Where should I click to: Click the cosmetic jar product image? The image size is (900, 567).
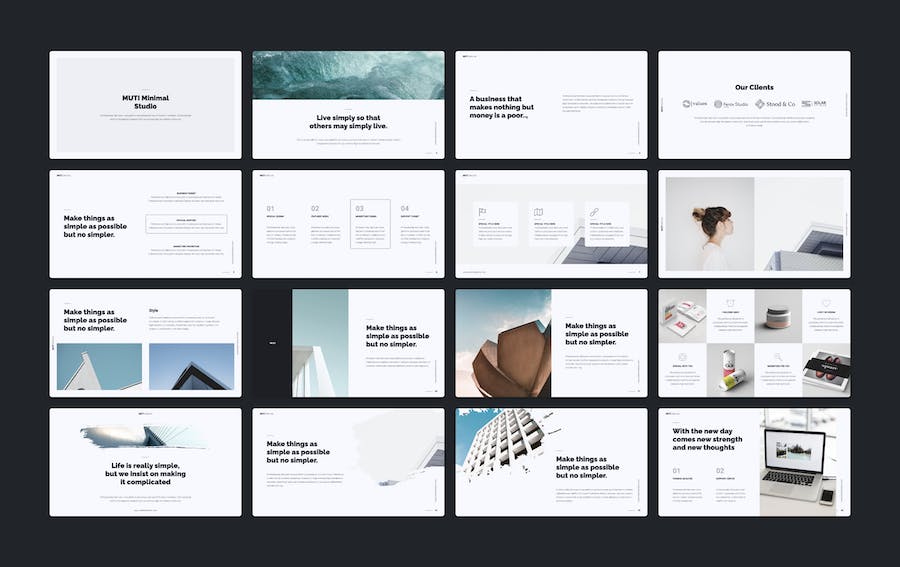click(x=778, y=316)
